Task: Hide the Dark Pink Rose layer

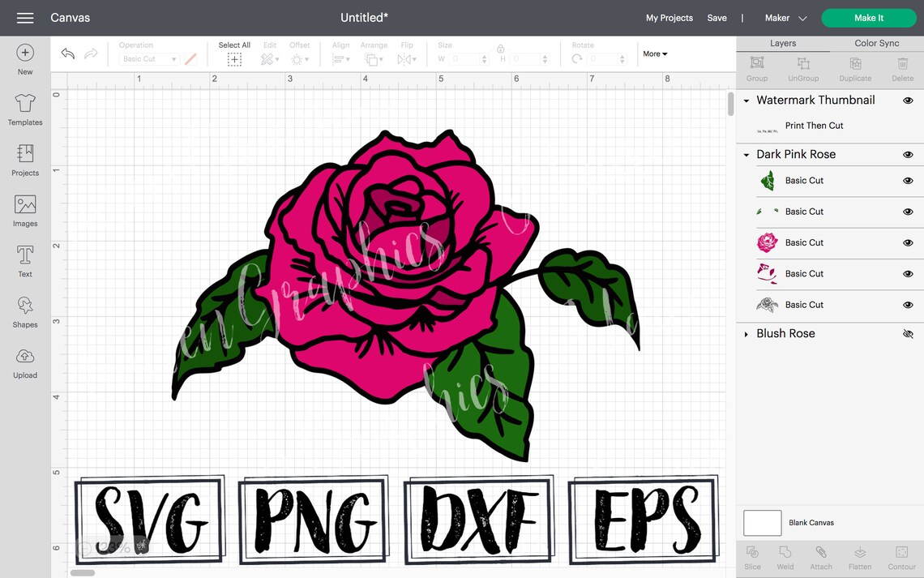Action: [x=908, y=154]
